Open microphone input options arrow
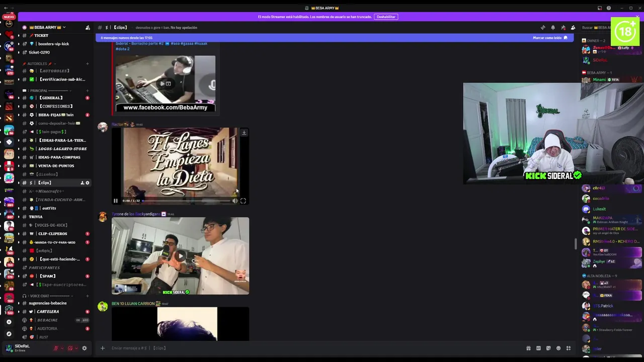The width and height of the screenshot is (644, 362). [62, 348]
